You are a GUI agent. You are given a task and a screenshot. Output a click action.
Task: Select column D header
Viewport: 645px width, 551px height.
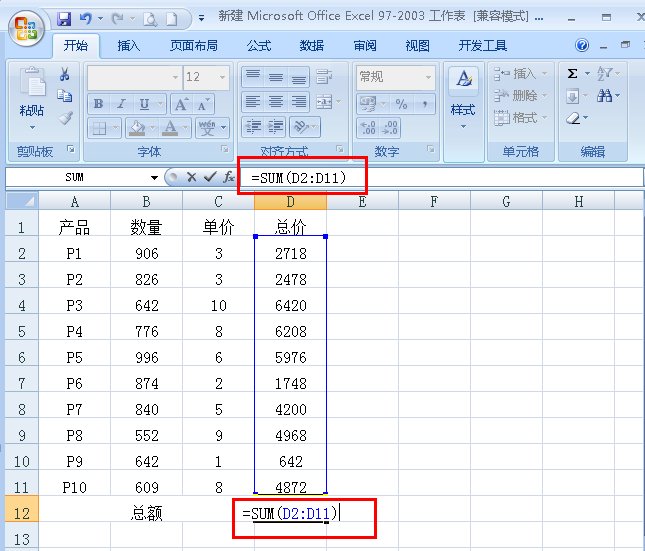point(290,202)
